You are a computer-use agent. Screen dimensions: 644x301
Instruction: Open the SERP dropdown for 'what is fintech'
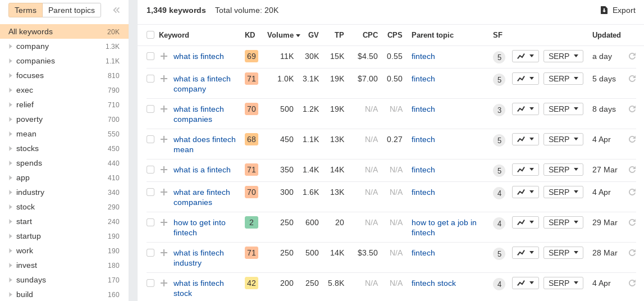563,56
